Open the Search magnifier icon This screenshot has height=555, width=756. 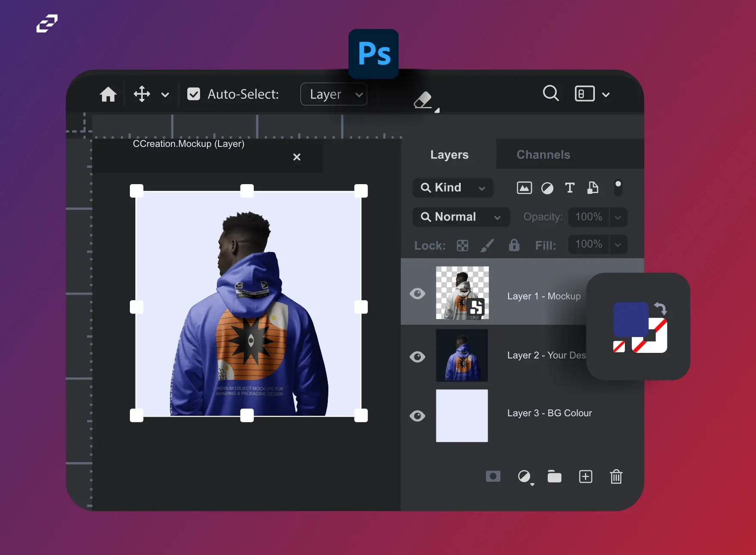pos(551,93)
